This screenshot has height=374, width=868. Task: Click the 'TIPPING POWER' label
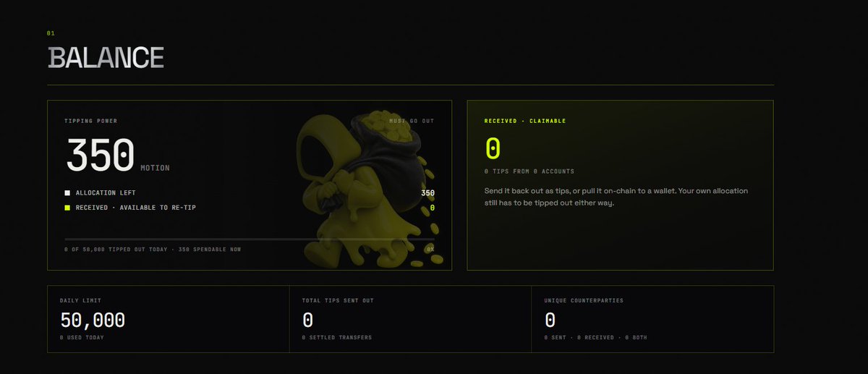(90, 121)
